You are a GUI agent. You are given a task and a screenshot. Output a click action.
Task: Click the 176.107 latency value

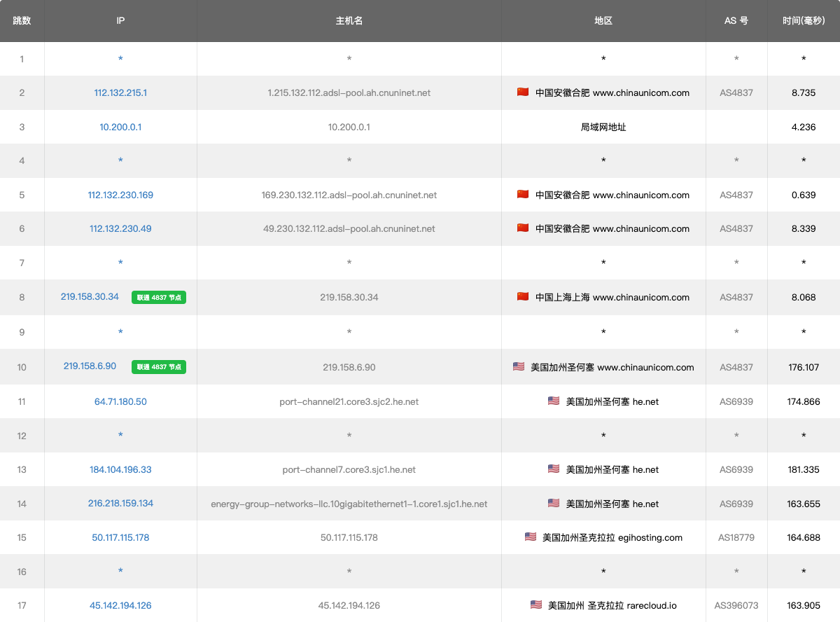804,367
